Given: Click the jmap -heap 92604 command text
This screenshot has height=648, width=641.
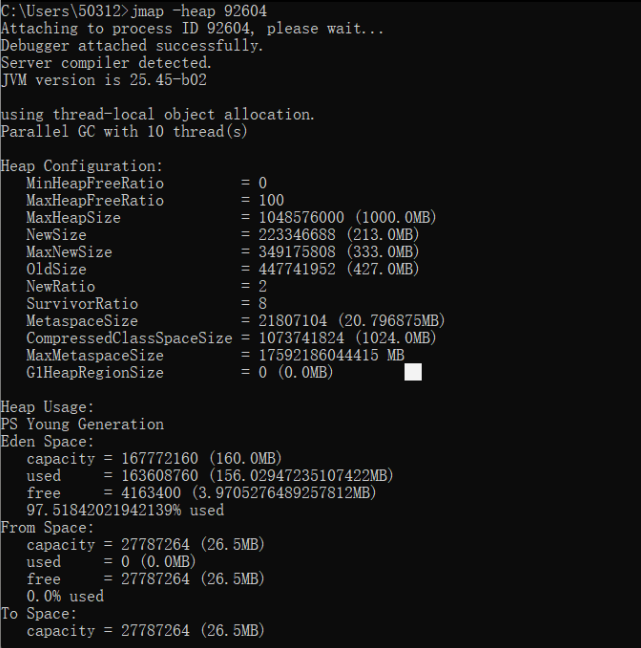Looking at the screenshot, I should [x=199, y=11].
